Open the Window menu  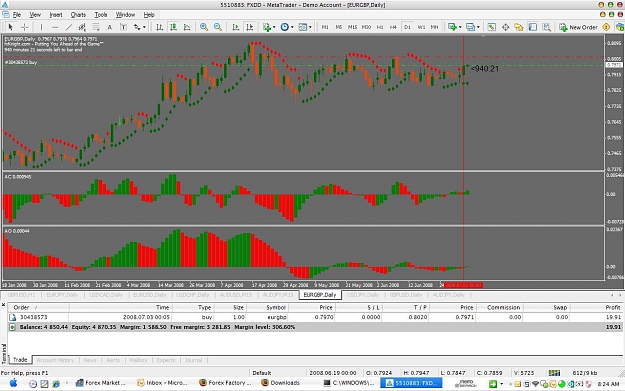click(125, 15)
